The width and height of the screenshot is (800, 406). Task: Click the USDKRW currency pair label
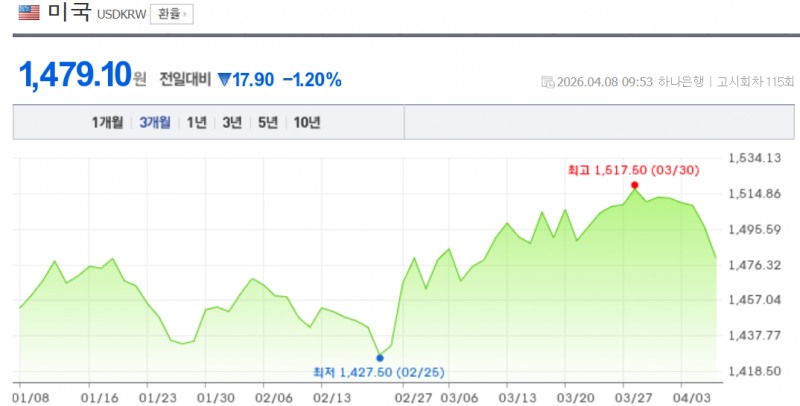121,15
